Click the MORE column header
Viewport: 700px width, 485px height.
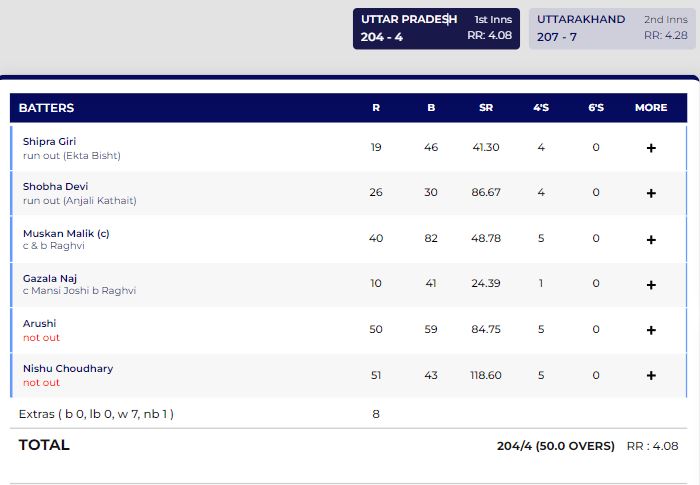click(x=651, y=108)
